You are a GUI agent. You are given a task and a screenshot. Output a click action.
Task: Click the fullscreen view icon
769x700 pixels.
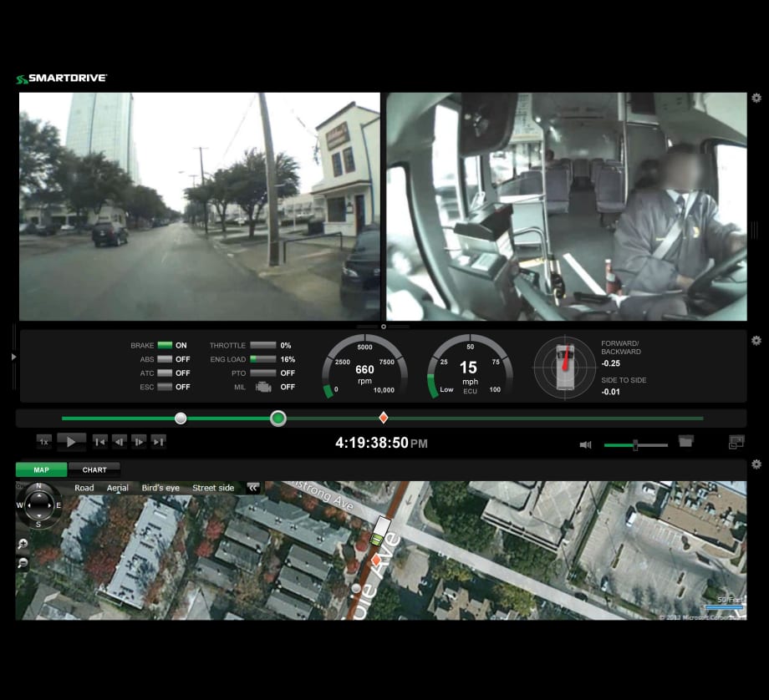point(736,443)
